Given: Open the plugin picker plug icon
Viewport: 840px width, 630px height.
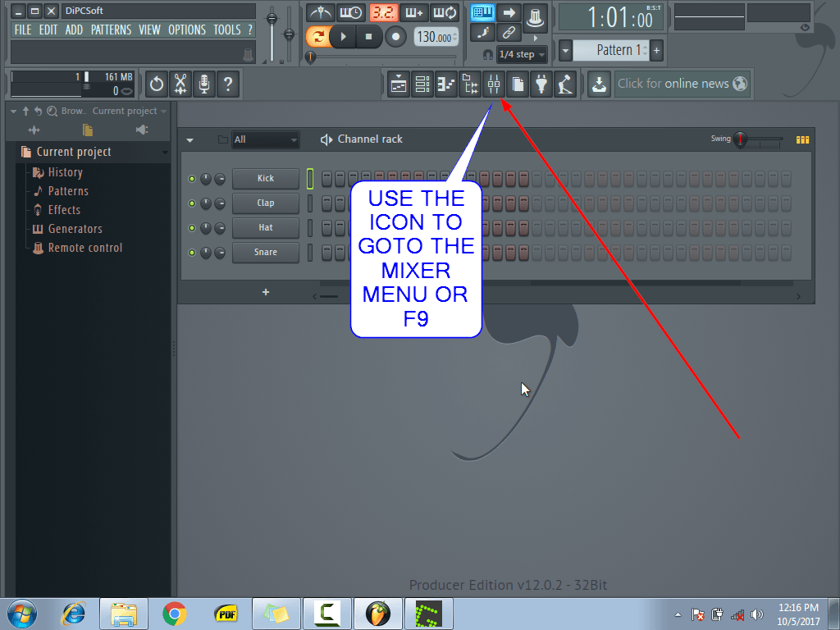Looking at the screenshot, I should point(541,84).
